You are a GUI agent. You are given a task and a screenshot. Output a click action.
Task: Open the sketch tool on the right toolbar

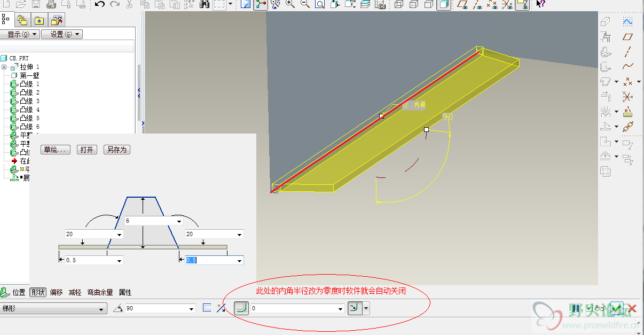[628, 22]
